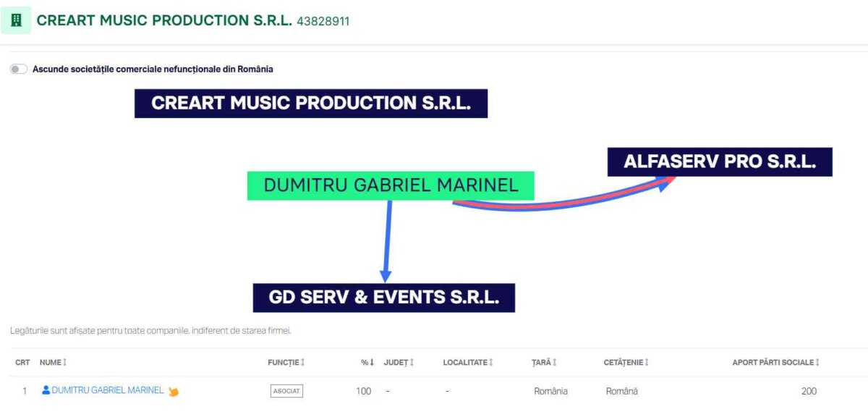Toggle the hide non-functional companies switch

pyautogui.click(x=19, y=70)
